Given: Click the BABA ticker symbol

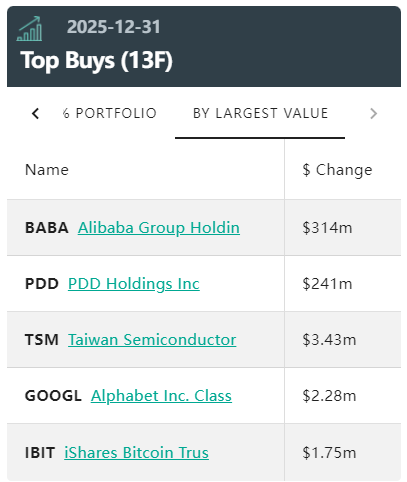Looking at the screenshot, I should (x=47, y=228).
